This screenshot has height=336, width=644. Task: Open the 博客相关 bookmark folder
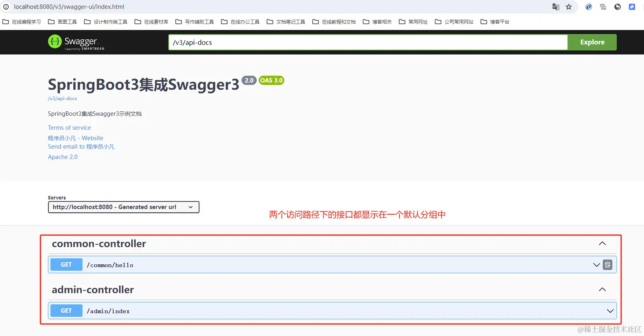coord(377,22)
